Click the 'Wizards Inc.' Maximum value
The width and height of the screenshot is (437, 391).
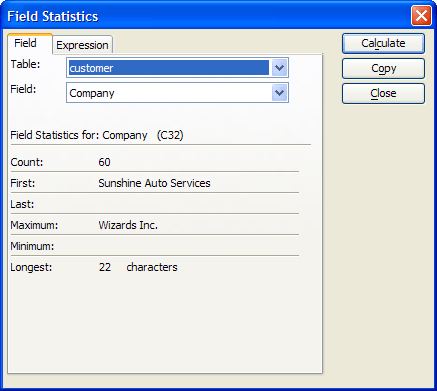(x=128, y=225)
